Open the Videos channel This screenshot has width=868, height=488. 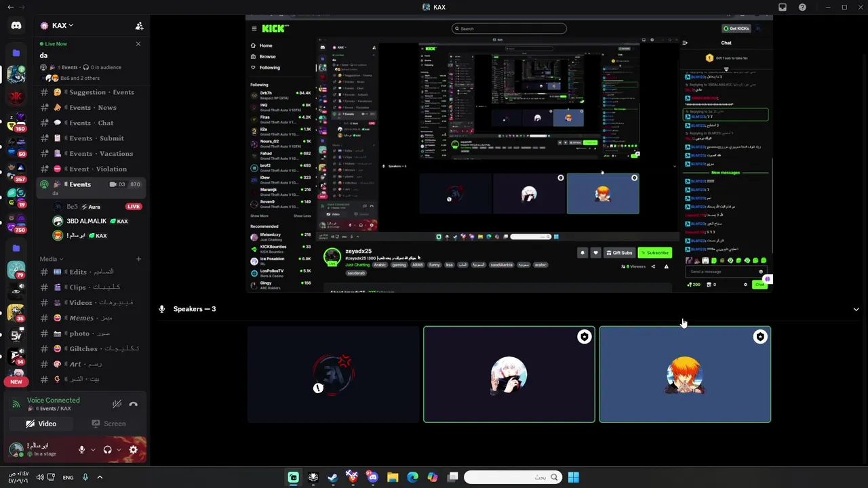90,303
